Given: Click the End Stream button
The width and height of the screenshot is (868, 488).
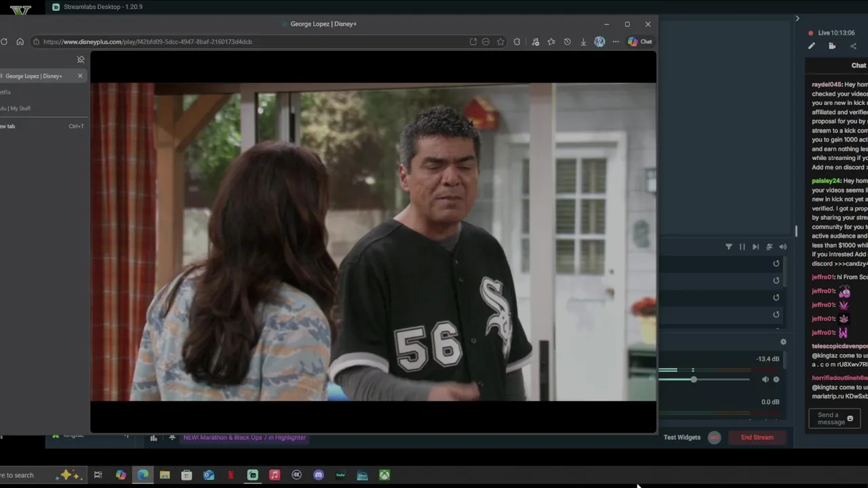Looking at the screenshot, I should click(x=757, y=437).
